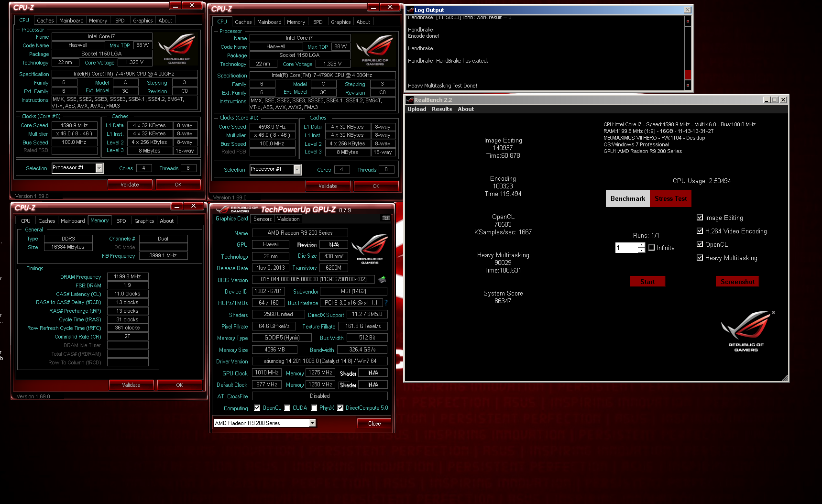
Task: Select the Stress Test mode button
Action: coord(670,198)
